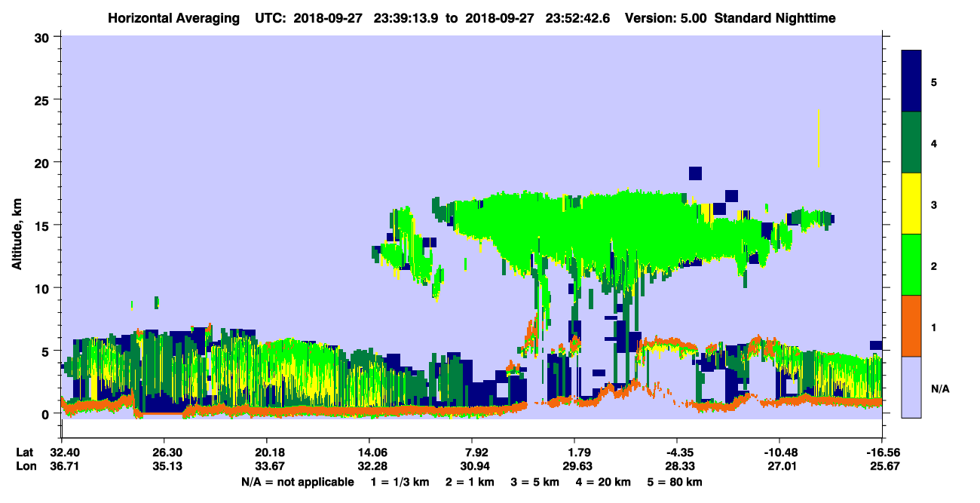Click the dark blue colorbar segment labeled 5
Screen dimensions: 980x503
[x=911, y=81]
